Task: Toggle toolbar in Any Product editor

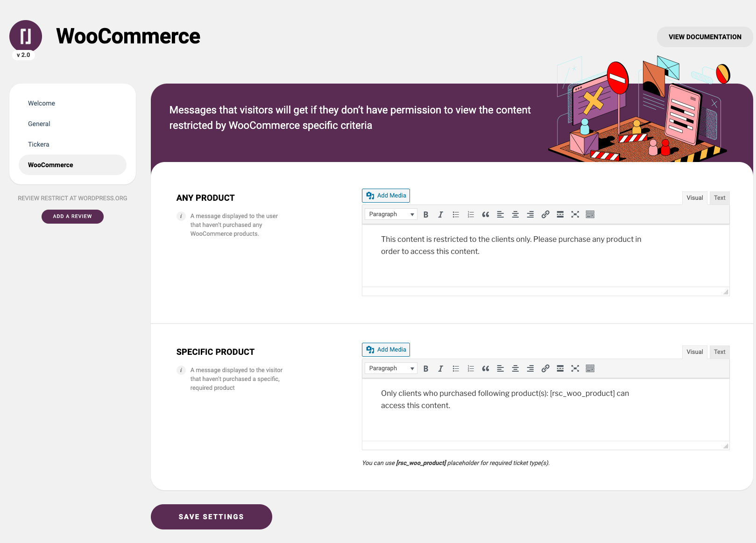Action: 590,214
